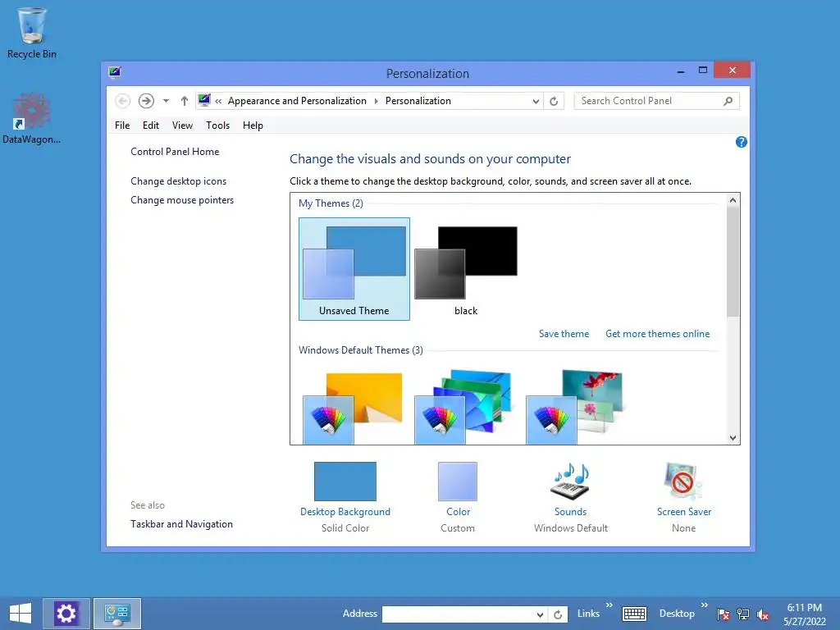This screenshot has width=840, height=630.
Task: Go up one level with the Up arrow
Action: 185,101
